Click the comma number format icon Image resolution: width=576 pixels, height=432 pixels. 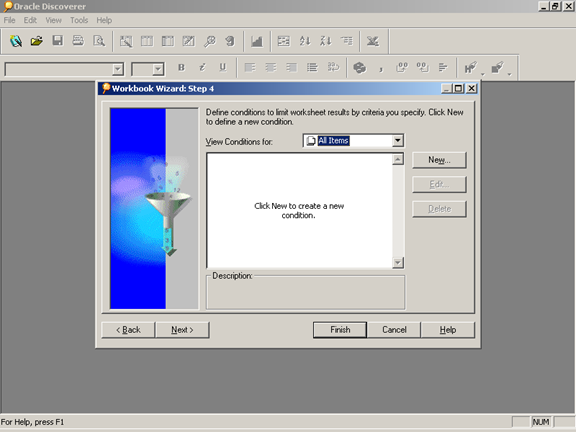click(x=381, y=68)
